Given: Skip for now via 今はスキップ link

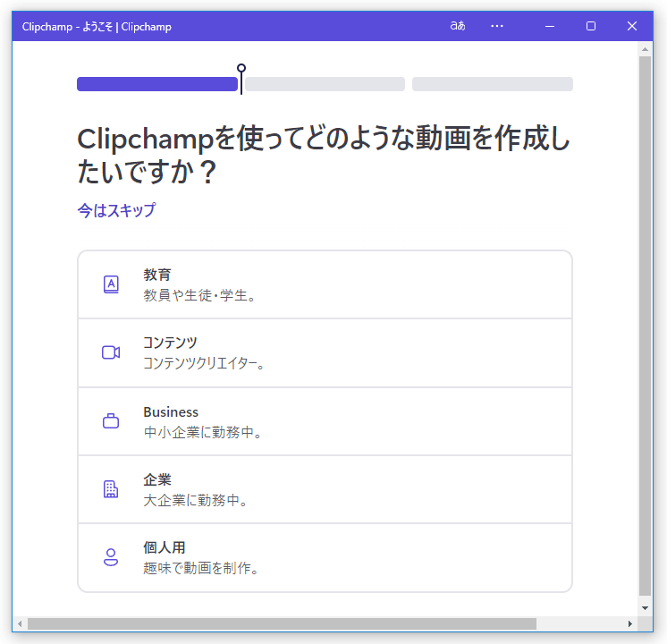Looking at the screenshot, I should click(x=116, y=210).
